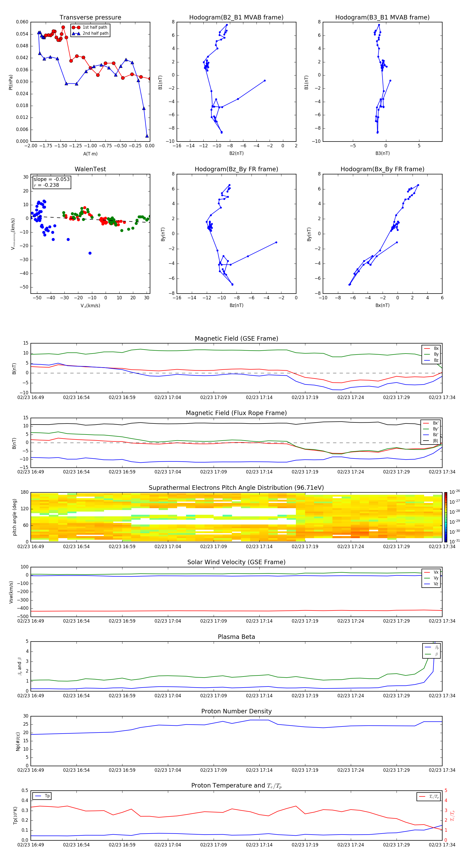The image size is (473, 868).
Task: Click '1st half path' legend entry
Action: (90, 27)
